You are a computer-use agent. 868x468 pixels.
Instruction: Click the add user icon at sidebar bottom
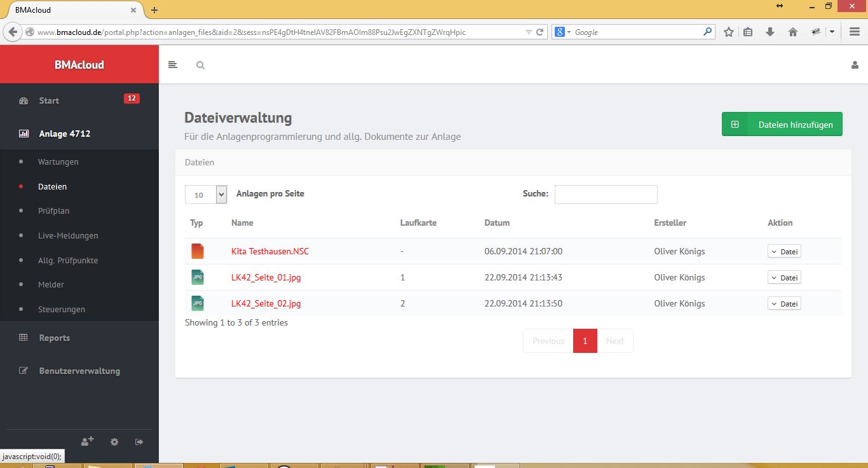(x=87, y=441)
